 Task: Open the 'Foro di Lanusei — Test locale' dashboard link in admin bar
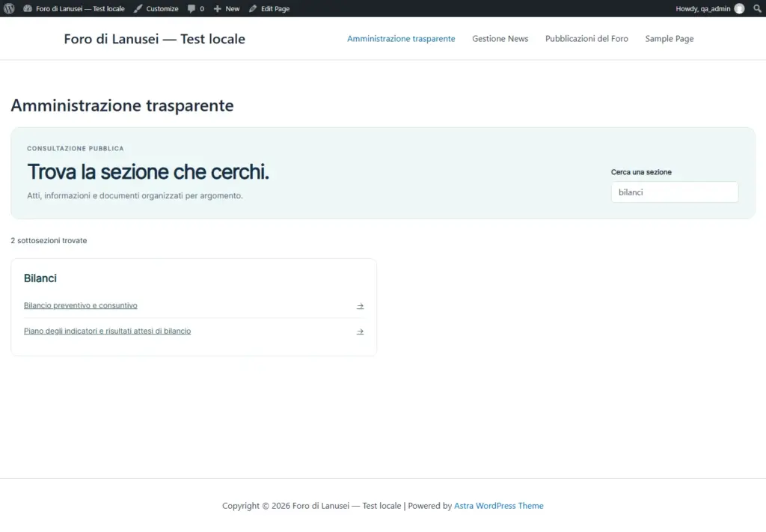tap(74, 8)
